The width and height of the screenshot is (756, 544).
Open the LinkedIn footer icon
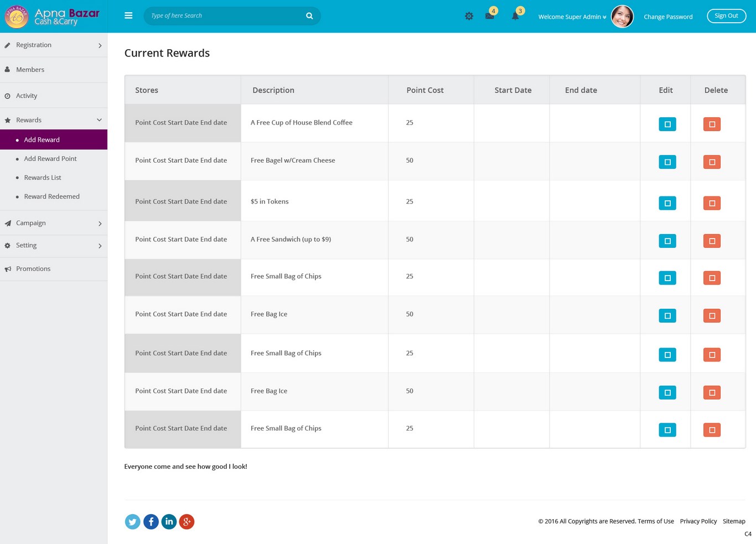[x=169, y=521]
